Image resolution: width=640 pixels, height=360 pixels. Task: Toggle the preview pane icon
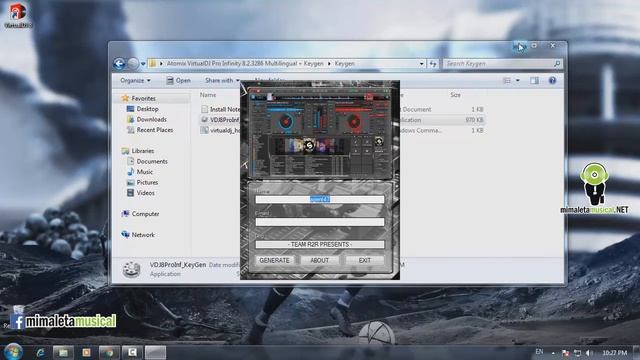(534, 80)
